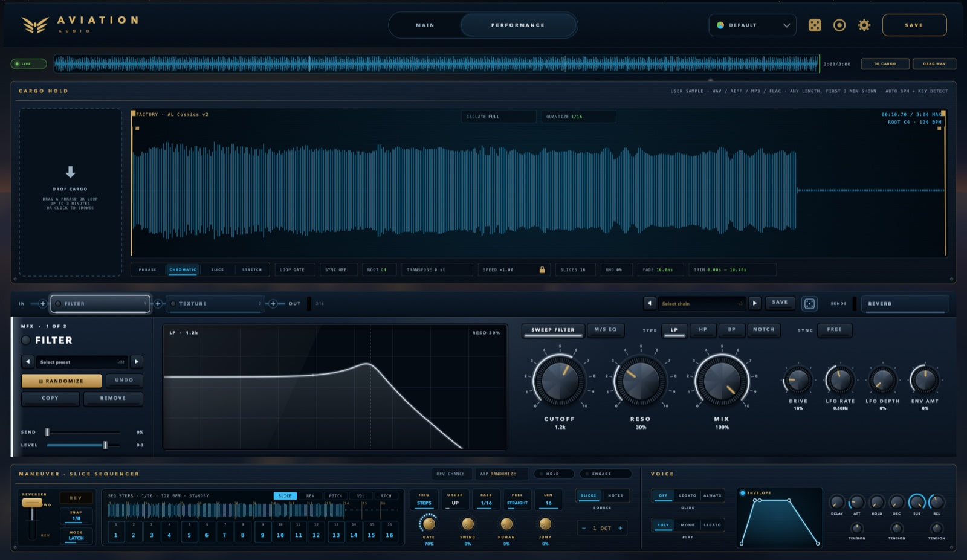
Task: Click sequencer step 9
Action: pyautogui.click(x=262, y=532)
